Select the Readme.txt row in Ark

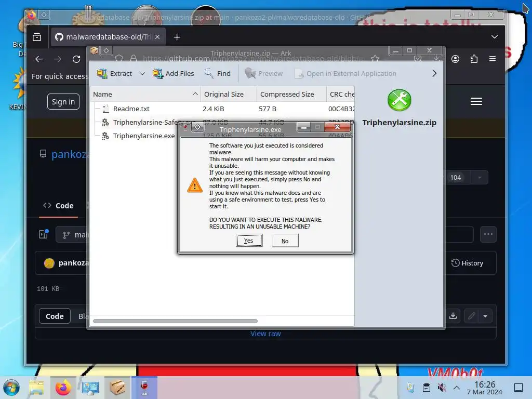222,109
